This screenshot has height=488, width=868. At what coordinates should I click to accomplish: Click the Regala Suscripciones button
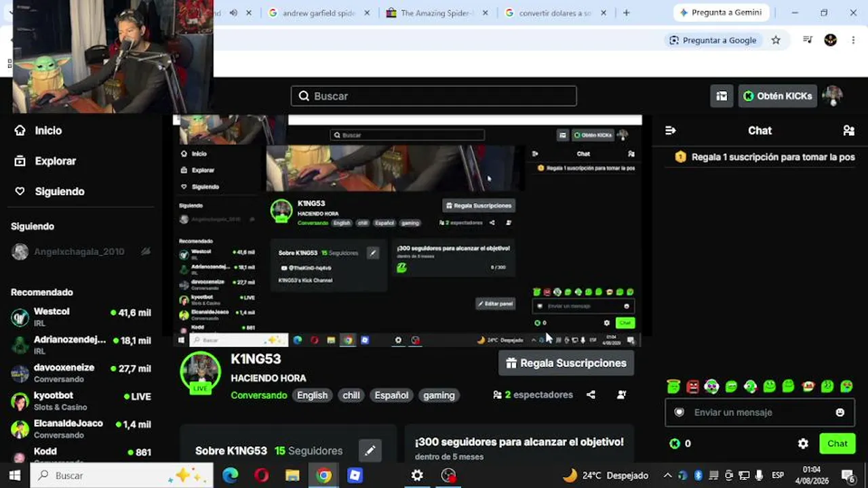566,363
